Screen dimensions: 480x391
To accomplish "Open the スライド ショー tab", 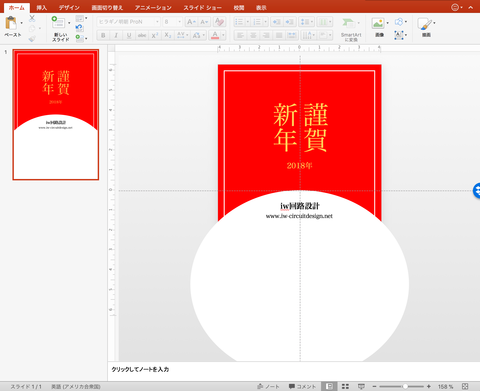I will (x=202, y=8).
